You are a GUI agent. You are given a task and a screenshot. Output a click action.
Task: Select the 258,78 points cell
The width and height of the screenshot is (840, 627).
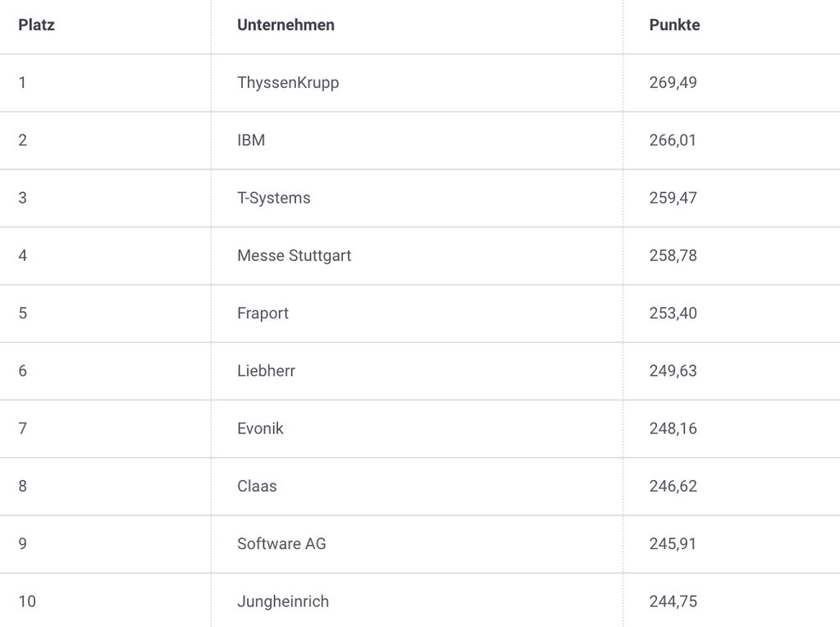coord(673,255)
